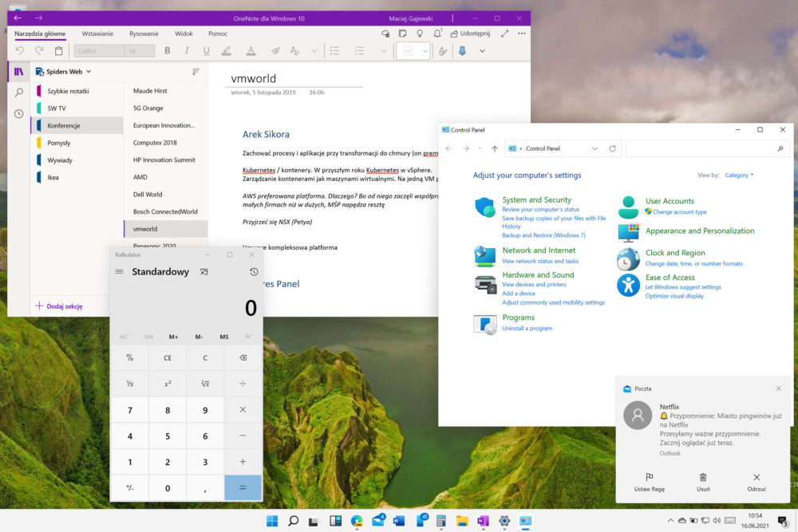
Task: Switch to the Rysowanie tab
Action: [144, 33]
